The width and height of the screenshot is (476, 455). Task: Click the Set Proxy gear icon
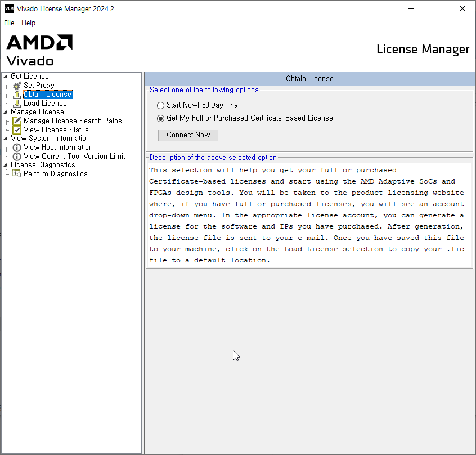coord(17,86)
